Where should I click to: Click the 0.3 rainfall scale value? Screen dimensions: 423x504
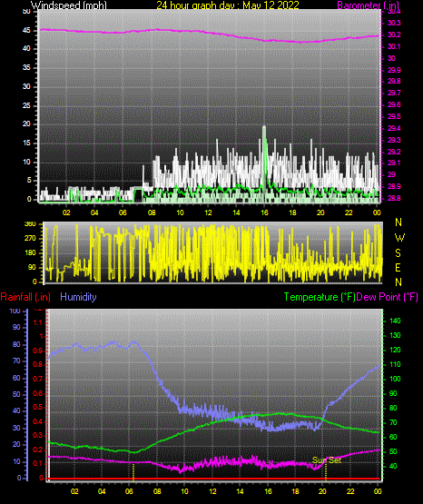[x=38, y=435]
